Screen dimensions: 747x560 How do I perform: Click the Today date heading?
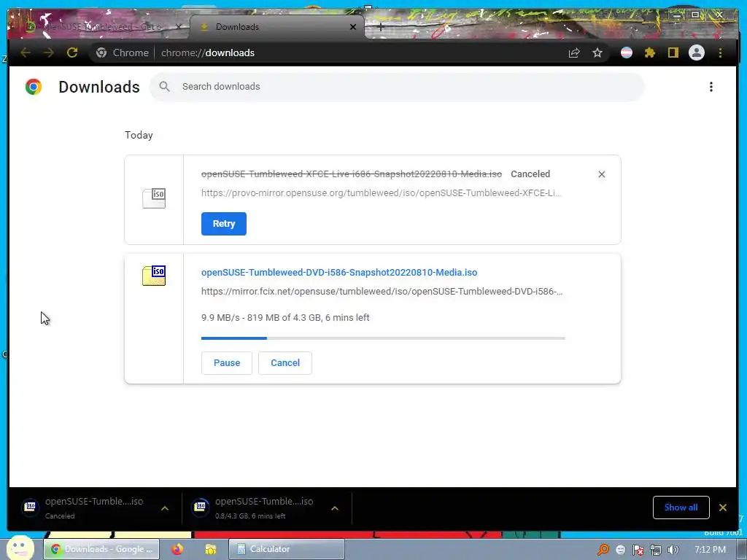click(139, 135)
